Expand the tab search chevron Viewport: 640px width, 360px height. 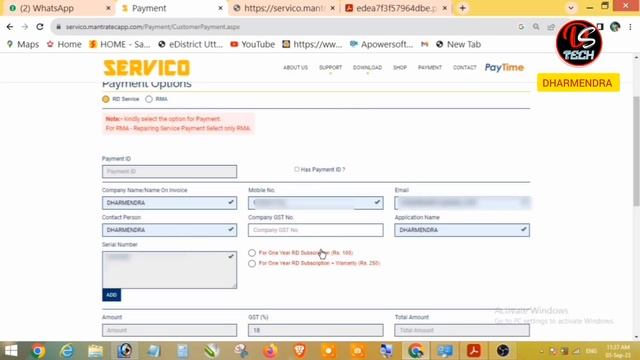click(x=571, y=8)
